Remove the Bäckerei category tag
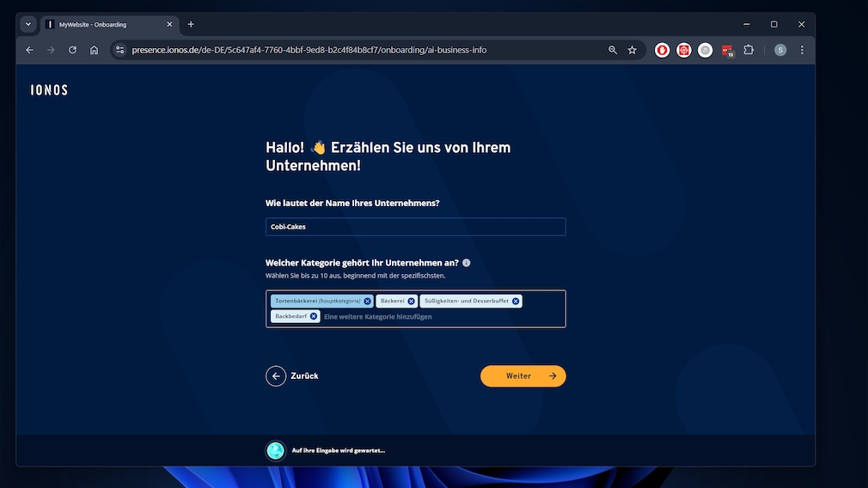868x488 pixels. click(411, 302)
